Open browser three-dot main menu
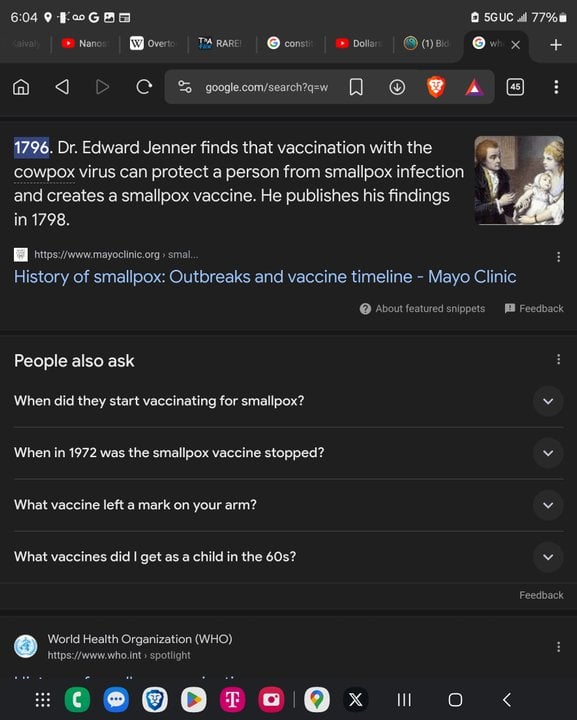 point(556,87)
